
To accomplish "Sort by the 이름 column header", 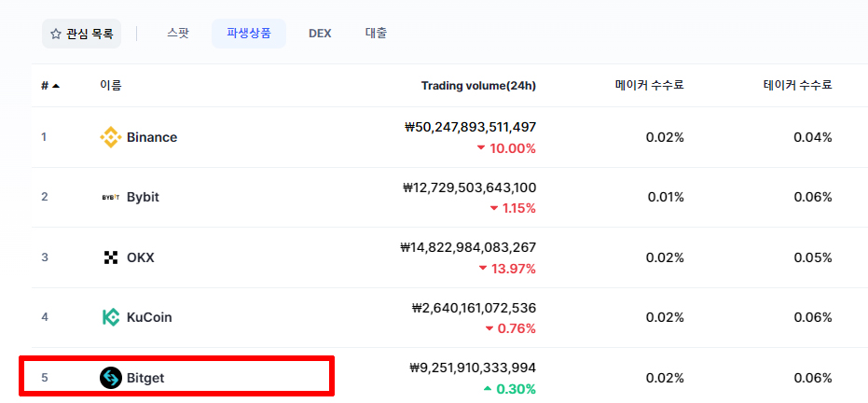I will coord(111,85).
